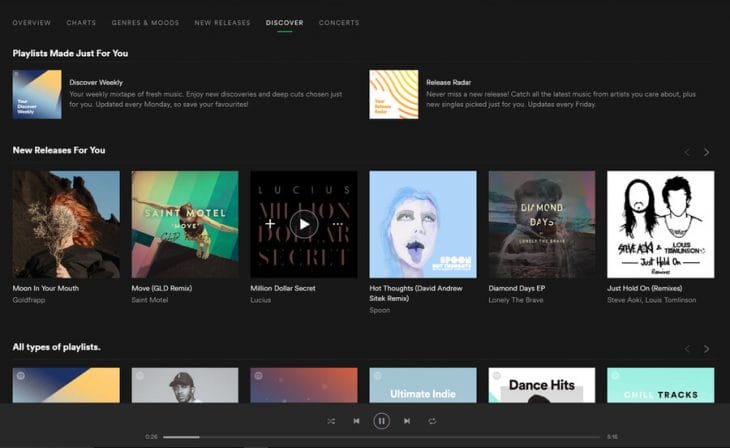Image resolution: width=730 pixels, height=448 pixels.
Task: Toggle repeat mode on
Action: [x=432, y=421]
